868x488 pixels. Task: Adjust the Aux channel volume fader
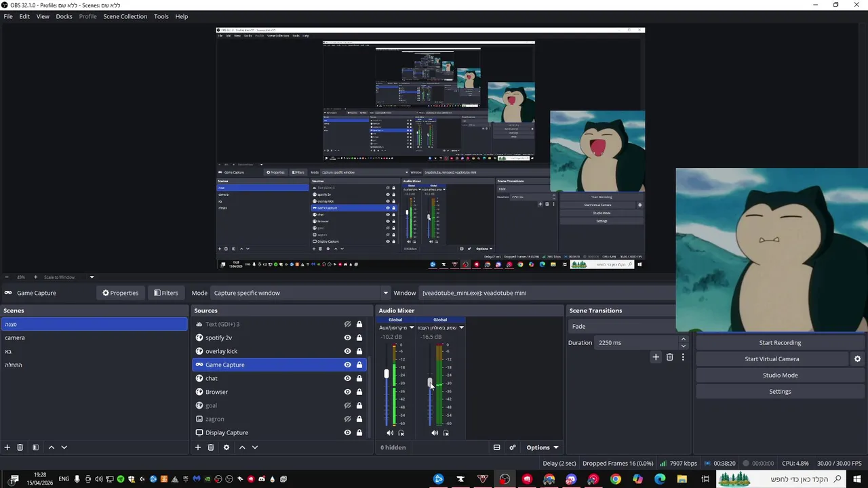[x=387, y=373]
